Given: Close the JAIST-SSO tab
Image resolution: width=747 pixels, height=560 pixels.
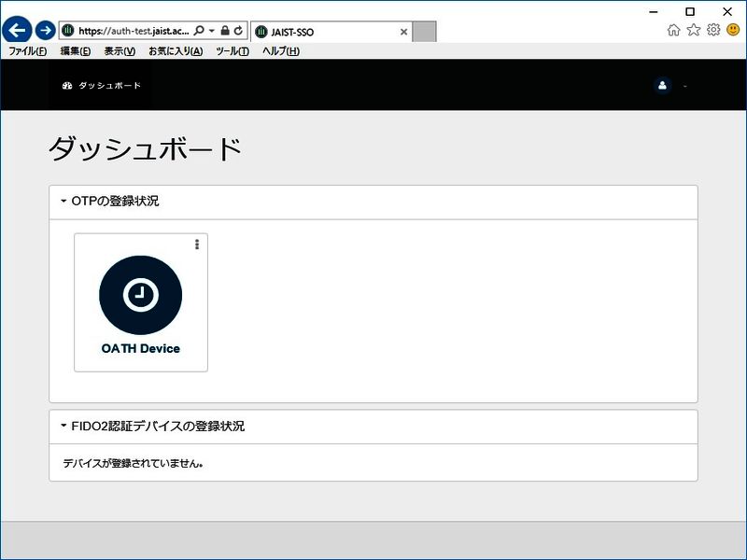Looking at the screenshot, I should pyautogui.click(x=403, y=32).
